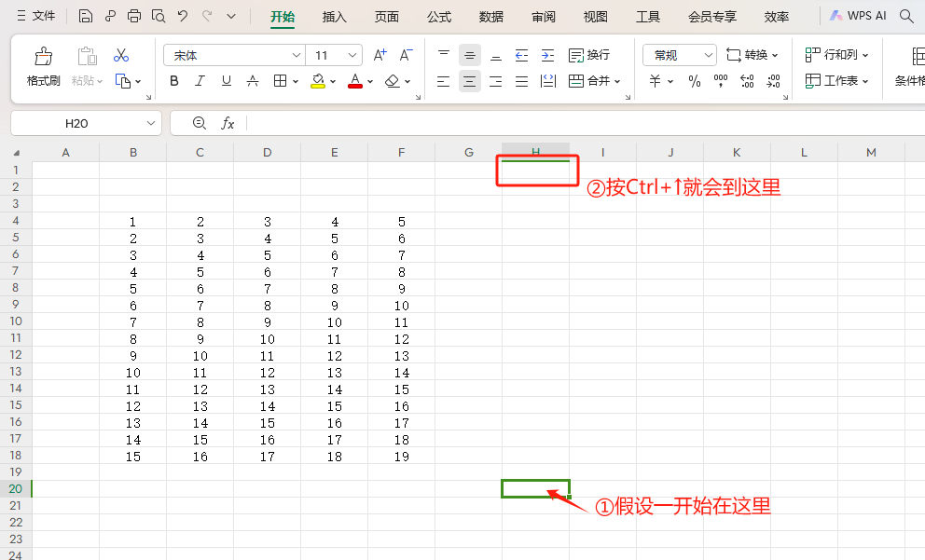Viewport: 925px width, 560px height.
Task: Click the Redo arrow
Action: click(207, 17)
